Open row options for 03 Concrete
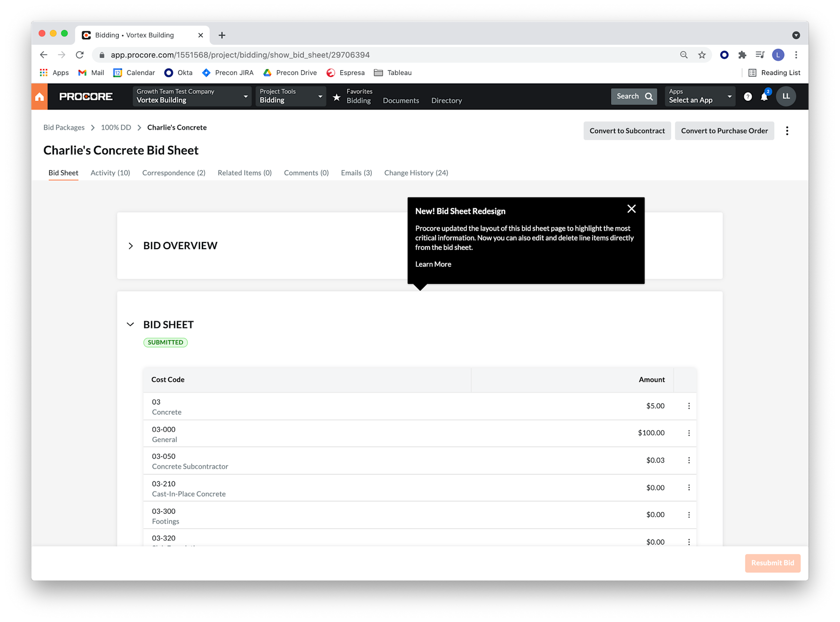 689,406
